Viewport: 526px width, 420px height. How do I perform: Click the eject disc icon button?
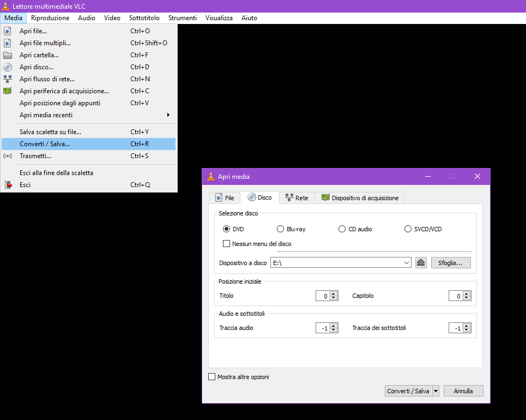(x=420, y=263)
